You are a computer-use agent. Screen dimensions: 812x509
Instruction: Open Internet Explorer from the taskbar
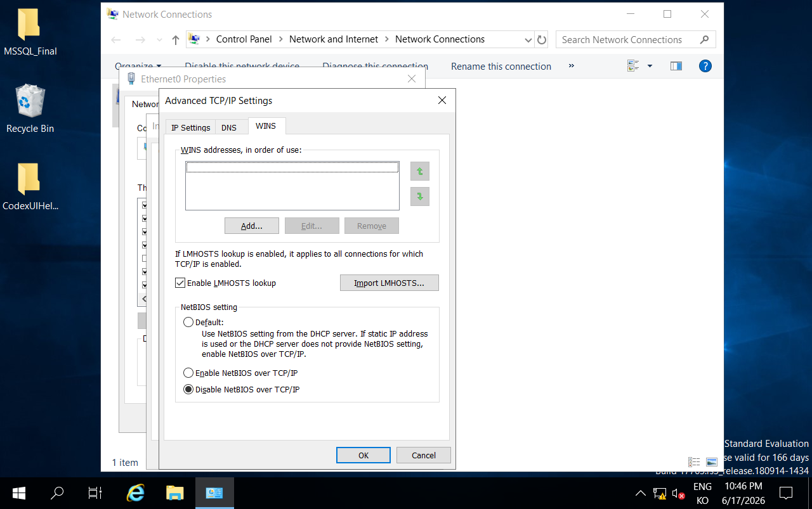click(x=136, y=493)
